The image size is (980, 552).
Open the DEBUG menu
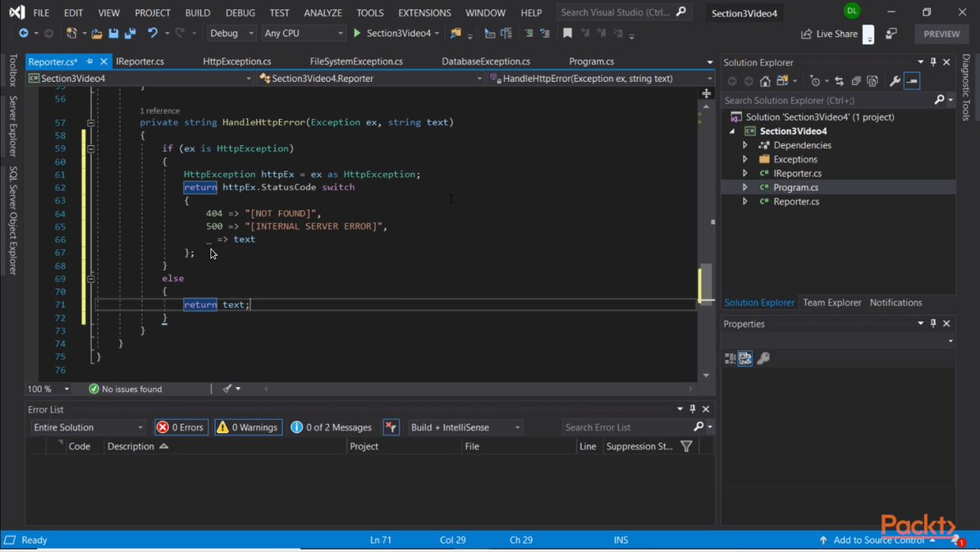(240, 13)
